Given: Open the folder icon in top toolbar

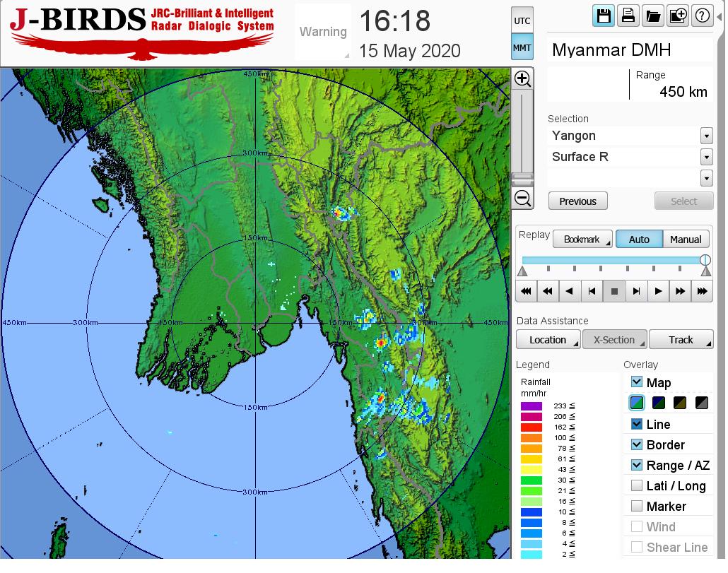Looking at the screenshot, I should [x=652, y=16].
